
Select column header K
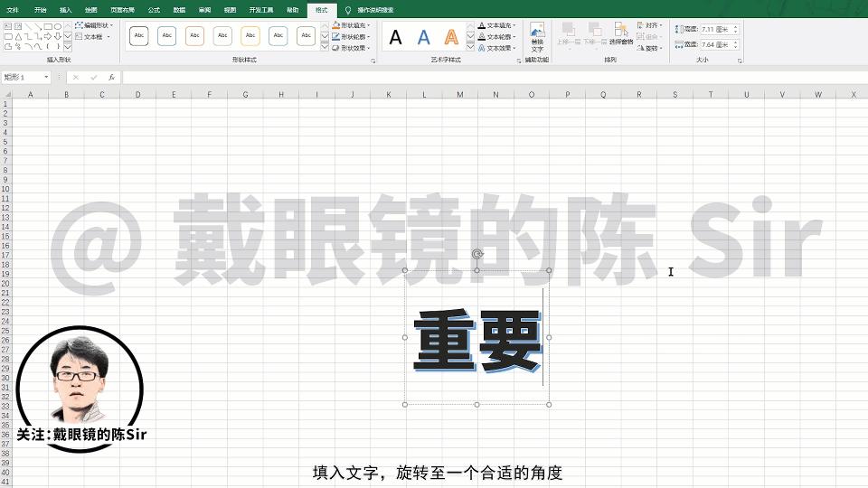tap(389, 95)
